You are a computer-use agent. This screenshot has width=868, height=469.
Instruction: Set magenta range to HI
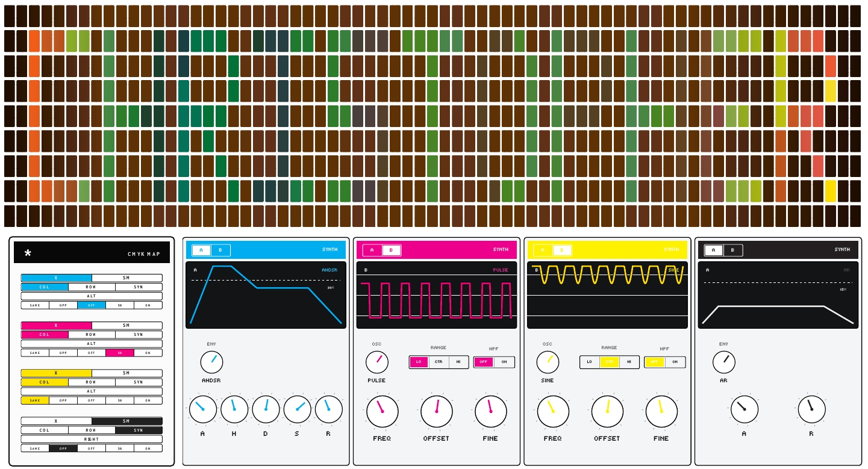pyautogui.click(x=459, y=362)
